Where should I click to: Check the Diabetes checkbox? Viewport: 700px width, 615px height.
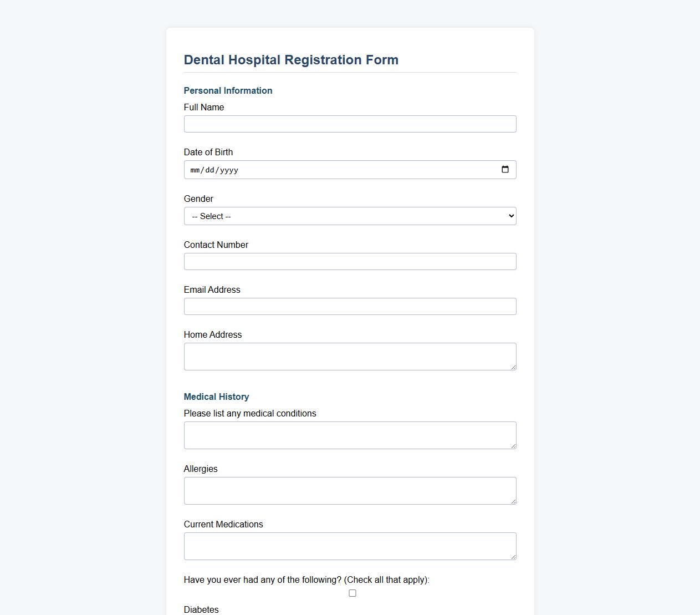click(352, 593)
